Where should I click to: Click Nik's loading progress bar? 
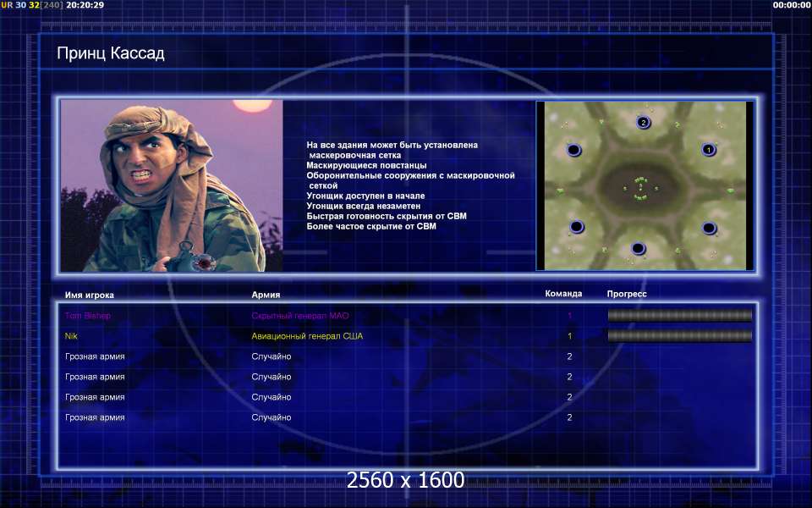(x=679, y=336)
